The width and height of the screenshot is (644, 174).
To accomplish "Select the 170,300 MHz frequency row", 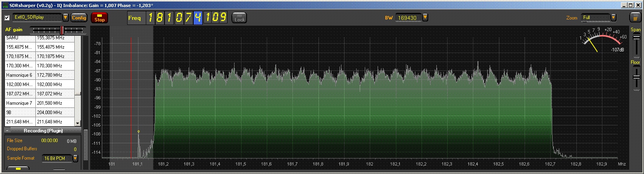I will point(40,66).
